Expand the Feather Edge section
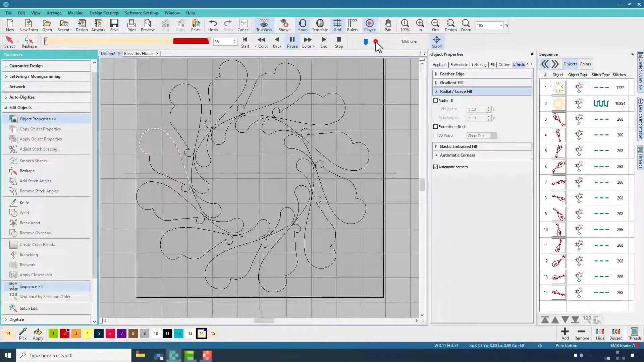644x362 pixels. pos(452,74)
